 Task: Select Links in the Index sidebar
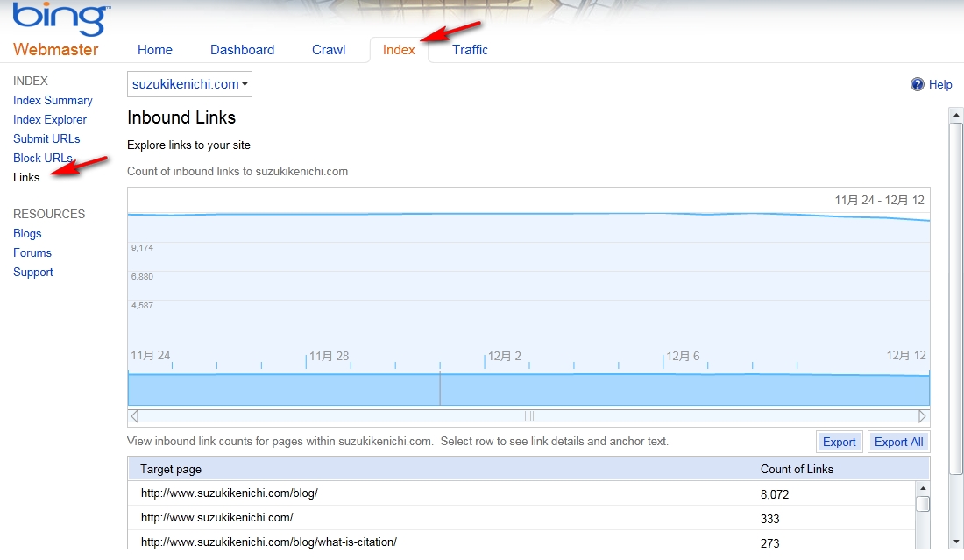click(26, 177)
